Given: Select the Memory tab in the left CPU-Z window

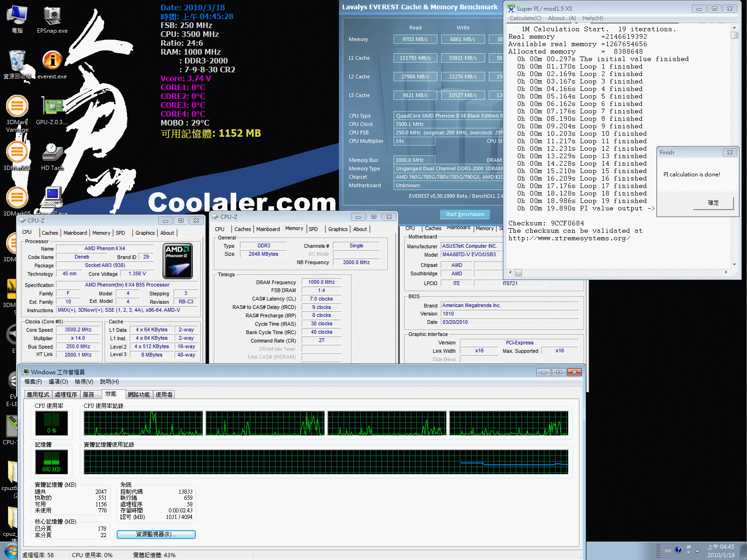Looking at the screenshot, I should pos(101,233).
